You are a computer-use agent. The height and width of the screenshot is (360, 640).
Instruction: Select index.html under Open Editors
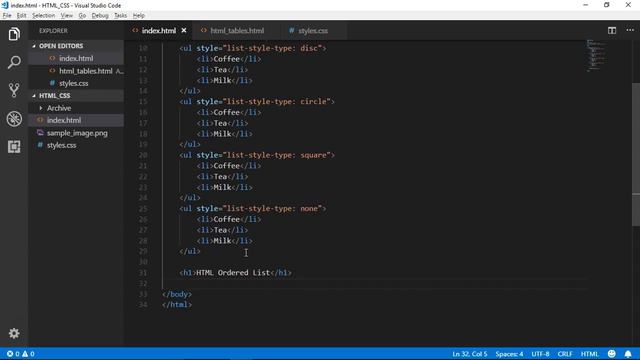[x=76, y=58]
